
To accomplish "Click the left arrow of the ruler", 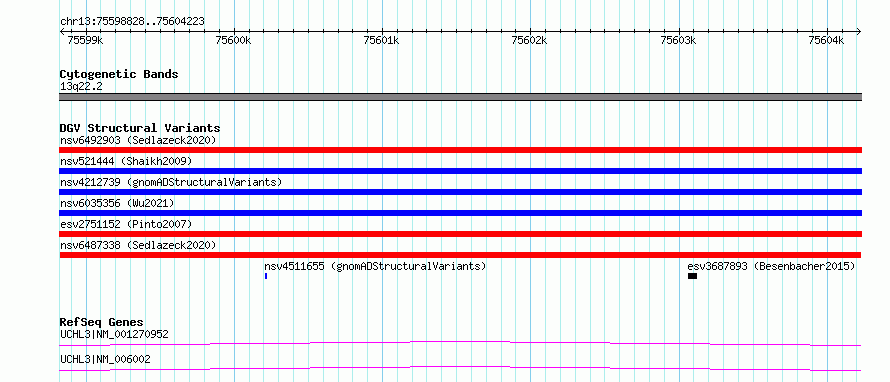I will pos(62,31).
